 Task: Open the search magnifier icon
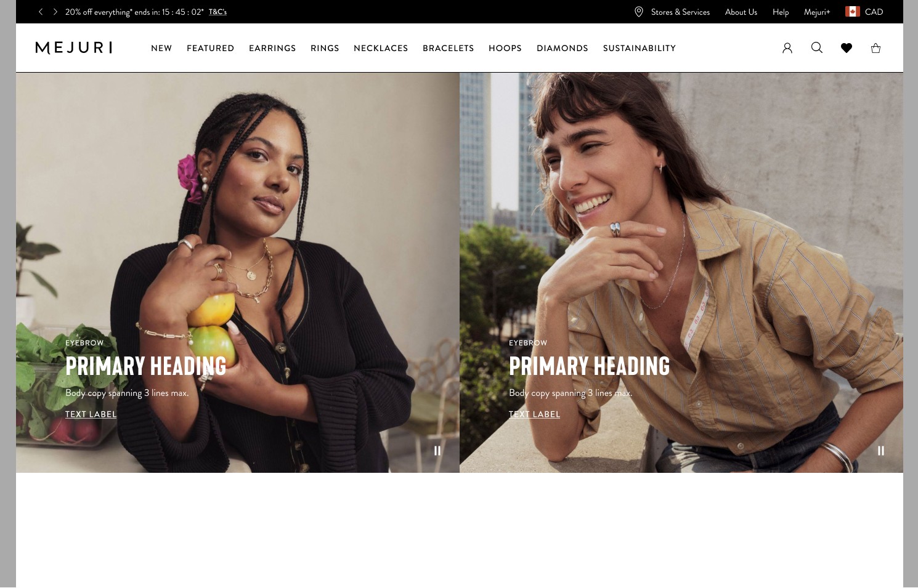point(817,48)
